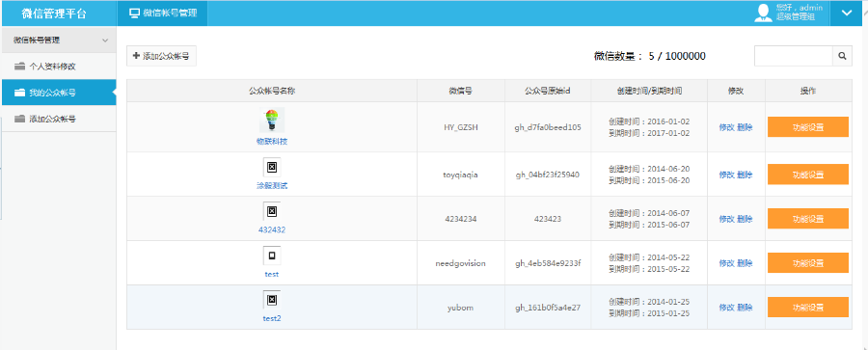Screen dimensions: 868x350
Task: Click the yubom cell
Action: coord(461,308)
